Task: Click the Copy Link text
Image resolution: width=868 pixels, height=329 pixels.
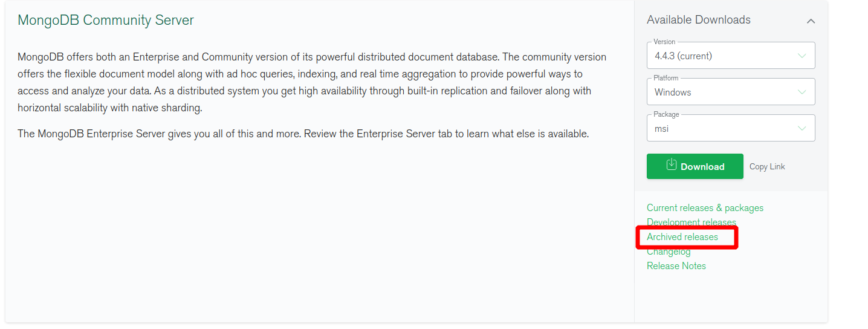Action: 767,167
